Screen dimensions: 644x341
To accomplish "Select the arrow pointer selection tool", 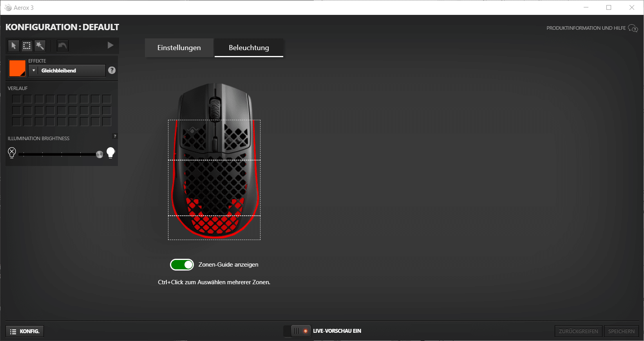I will tap(13, 46).
